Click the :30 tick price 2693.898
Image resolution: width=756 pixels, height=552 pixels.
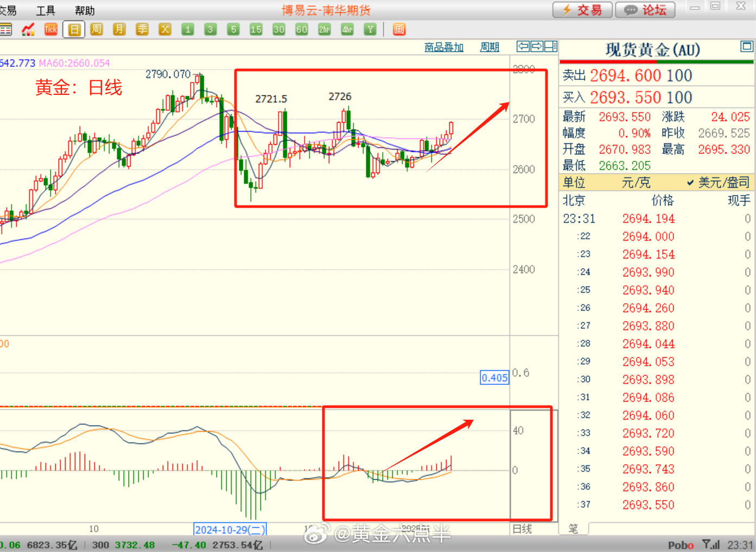(x=649, y=380)
